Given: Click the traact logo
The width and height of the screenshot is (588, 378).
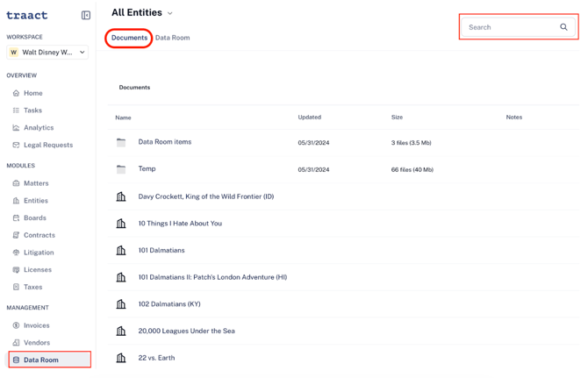Looking at the screenshot, I should click(27, 15).
